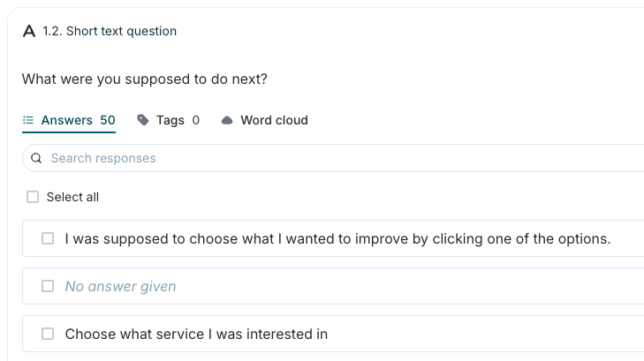The image size is (644, 361).
Task: Click the 'Select all' label text
Action: (72, 197)
